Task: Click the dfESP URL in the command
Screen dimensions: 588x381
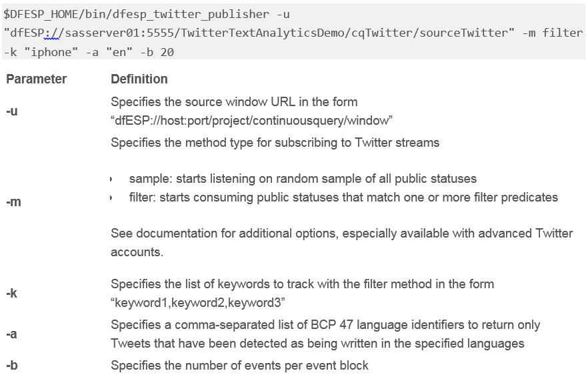Action: (259, 33)
